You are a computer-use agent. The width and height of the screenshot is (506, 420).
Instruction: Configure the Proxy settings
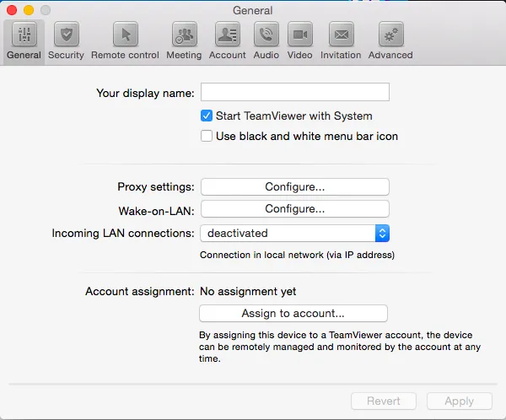coord(294,186)
